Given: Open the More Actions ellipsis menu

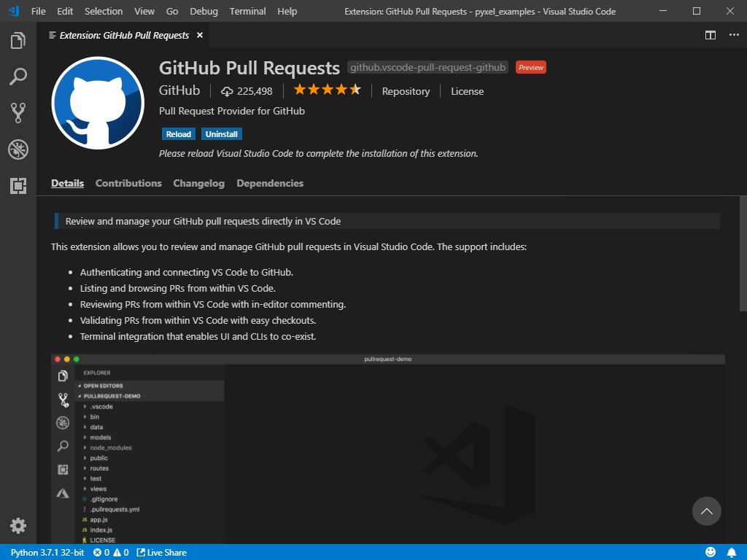Looking at the screenshot, I should coord(733,35).
